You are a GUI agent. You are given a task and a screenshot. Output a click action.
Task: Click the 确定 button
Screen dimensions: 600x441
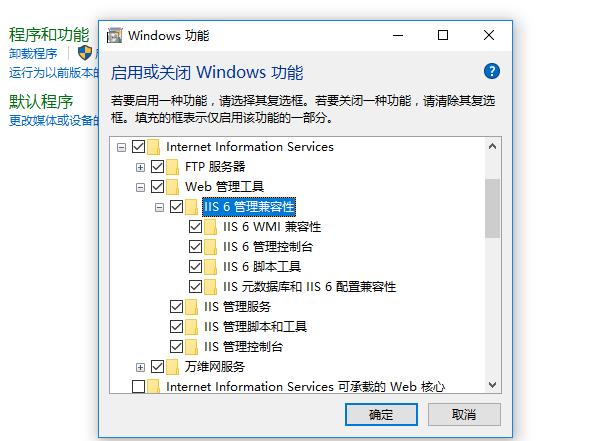[x=381, y=414]
